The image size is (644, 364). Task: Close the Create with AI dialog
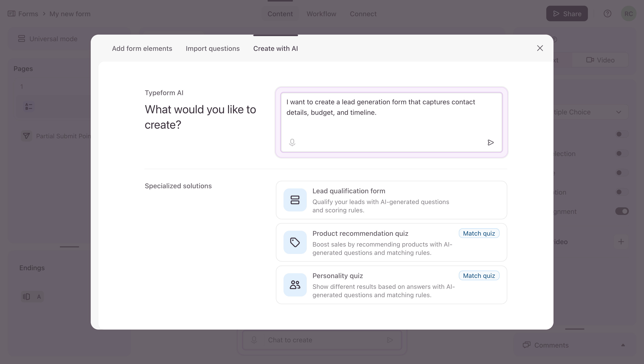pyautogui.click(x=540, y=48)
